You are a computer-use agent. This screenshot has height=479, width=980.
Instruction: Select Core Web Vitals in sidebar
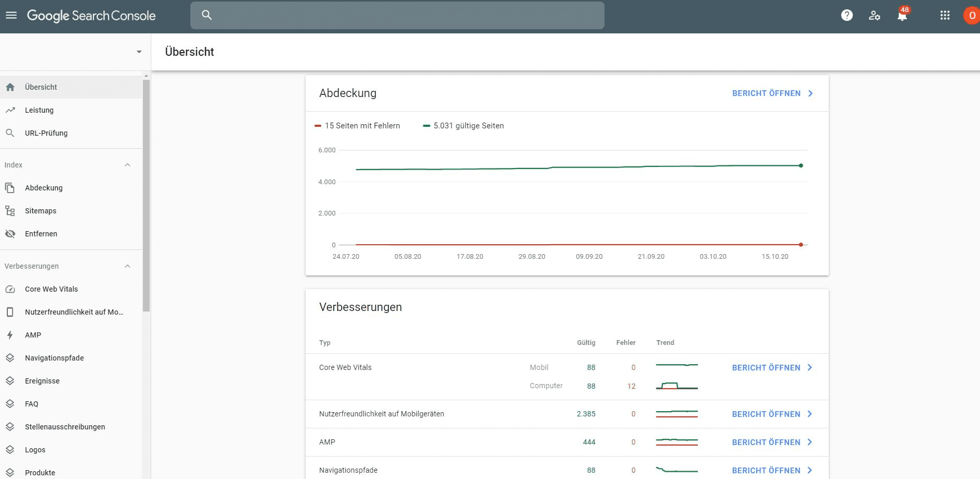point(71,289)
